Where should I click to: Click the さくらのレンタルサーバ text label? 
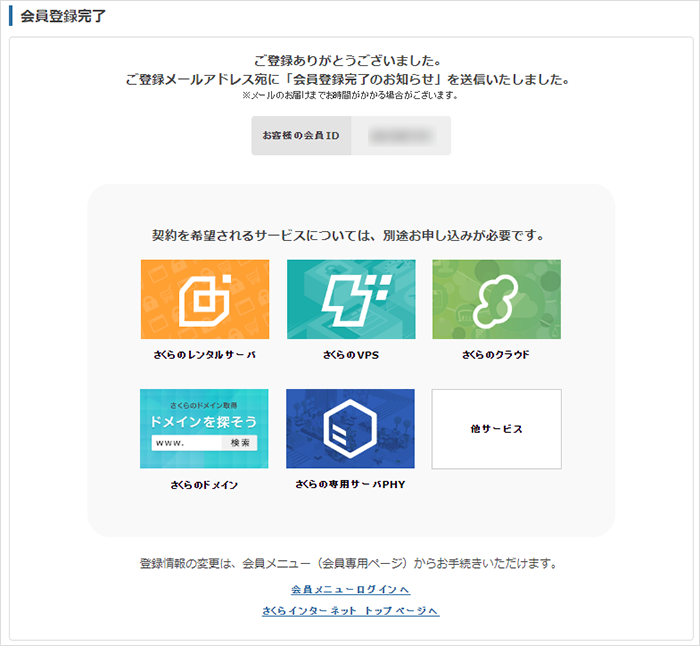(x=205, y=355)
